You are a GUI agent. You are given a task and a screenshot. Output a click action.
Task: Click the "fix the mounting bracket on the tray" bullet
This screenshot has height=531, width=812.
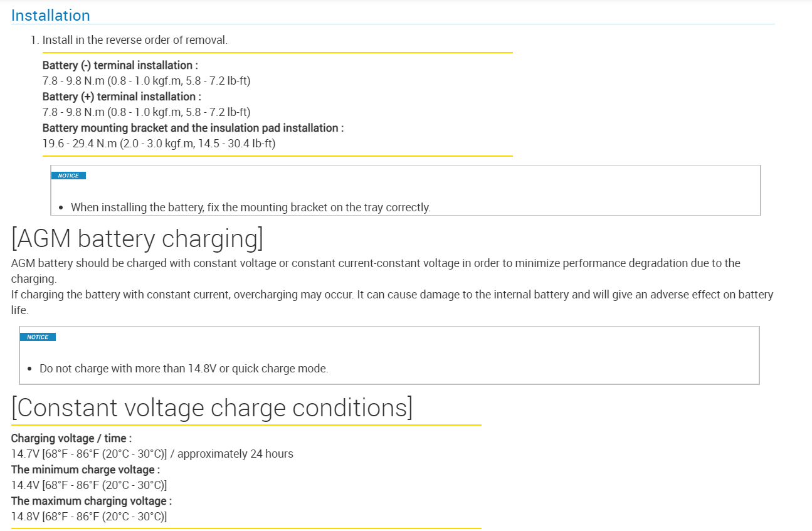pos(250,208)
